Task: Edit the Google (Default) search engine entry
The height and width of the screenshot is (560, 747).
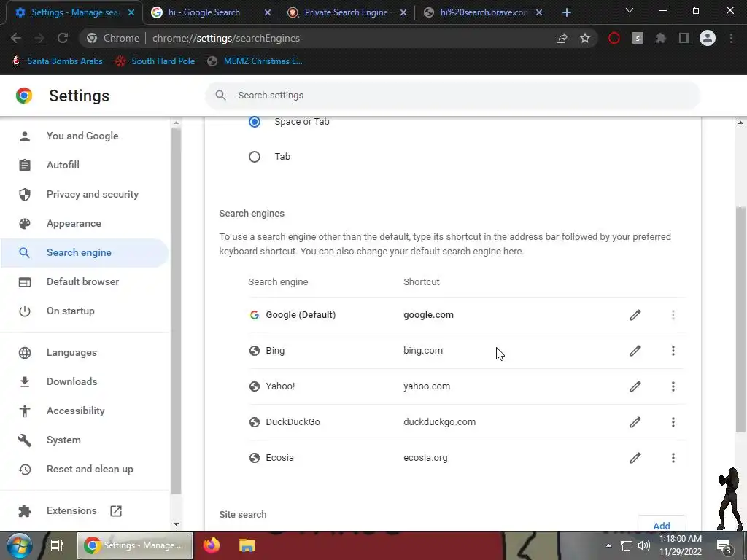Action: pyautogui.click(x=635, y=315)
